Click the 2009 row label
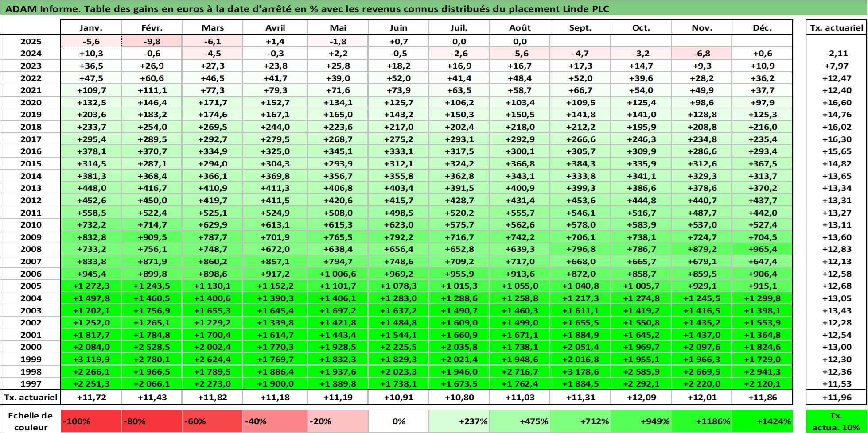This screenshot has width=868, height=433. pyautogui.click(x=31, y=237)
